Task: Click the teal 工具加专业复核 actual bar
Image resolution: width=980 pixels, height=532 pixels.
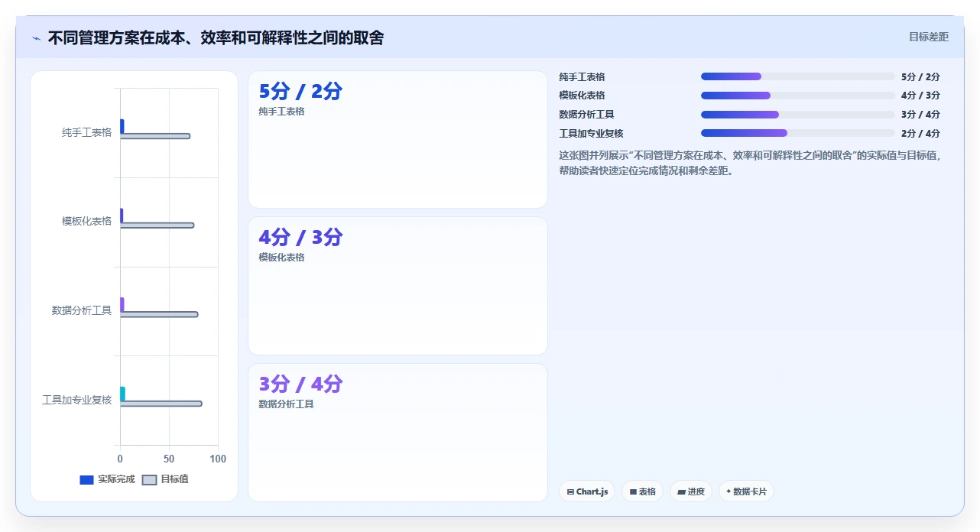Action: click(x=122, y=394)
